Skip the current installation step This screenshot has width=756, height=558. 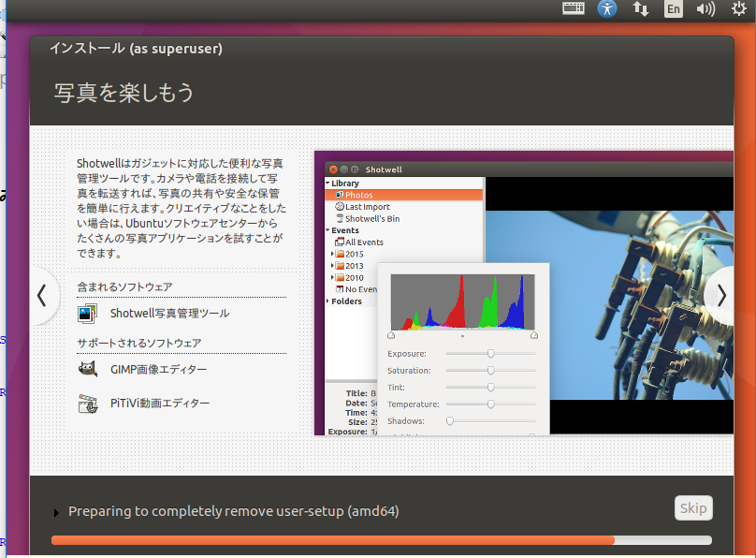tap(693, 507)
